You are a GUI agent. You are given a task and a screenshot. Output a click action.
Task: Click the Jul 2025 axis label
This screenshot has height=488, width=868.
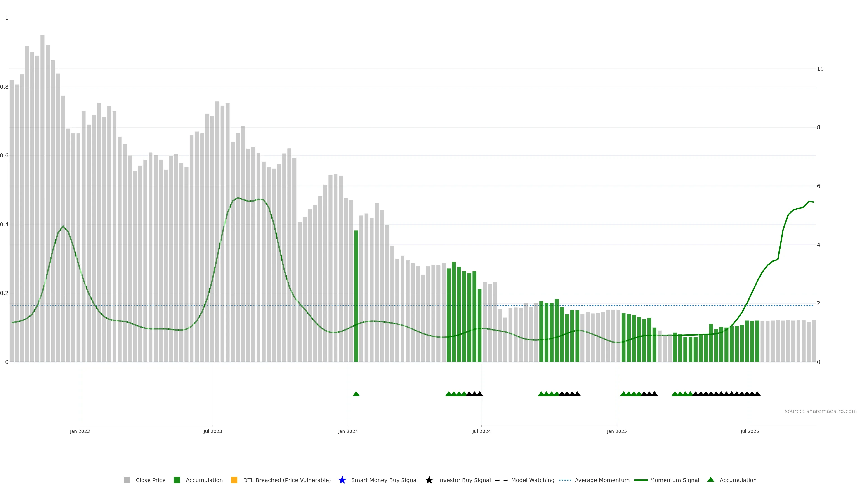pyautogui.click(x=750, y=431)
